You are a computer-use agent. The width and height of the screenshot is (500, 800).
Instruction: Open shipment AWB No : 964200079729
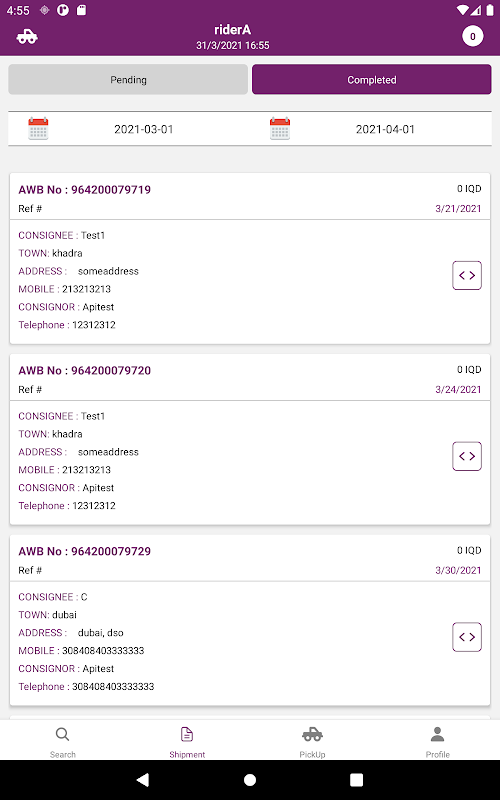(85, 551)
